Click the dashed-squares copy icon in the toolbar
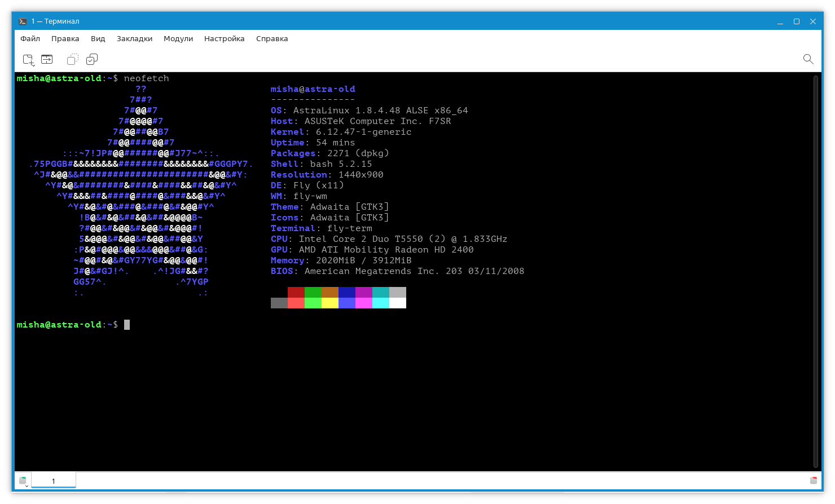835x504 pixels. click(x=72, y=59)
